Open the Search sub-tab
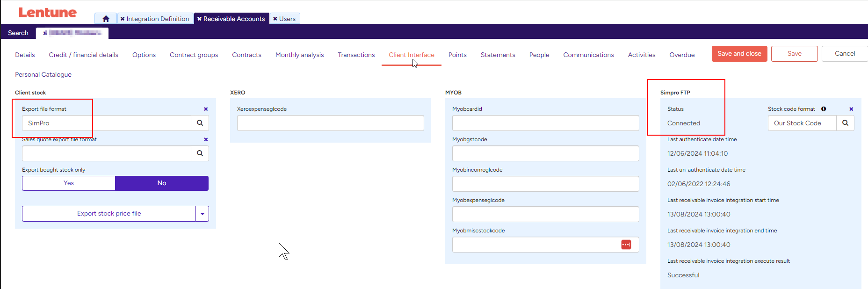868x289 pixels. point(18,33)
